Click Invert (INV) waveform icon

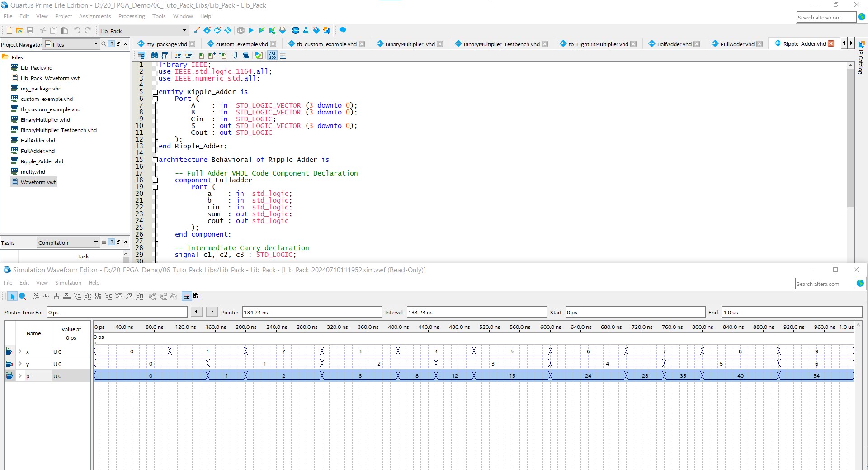coord(98,296)
